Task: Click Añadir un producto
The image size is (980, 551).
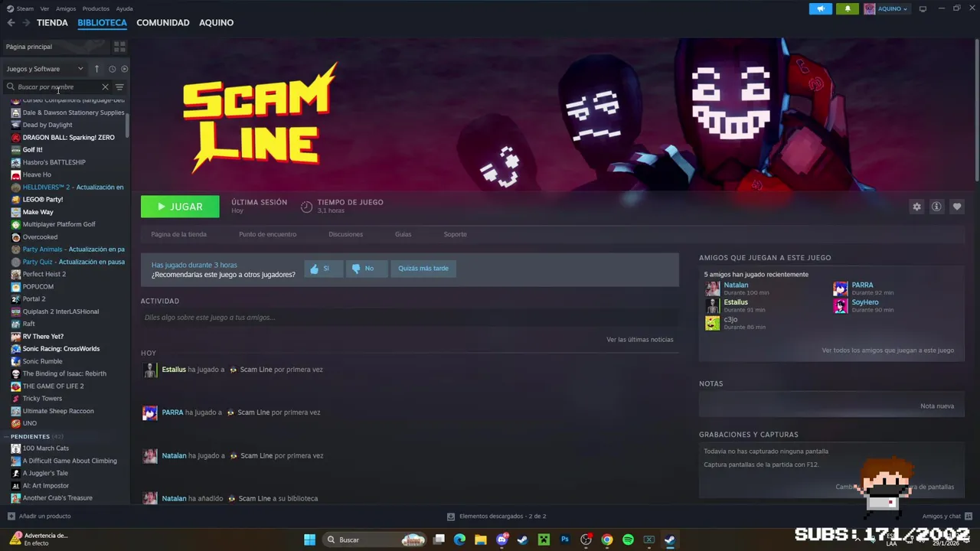Action: pyautogui.click(x=39, y=517)
